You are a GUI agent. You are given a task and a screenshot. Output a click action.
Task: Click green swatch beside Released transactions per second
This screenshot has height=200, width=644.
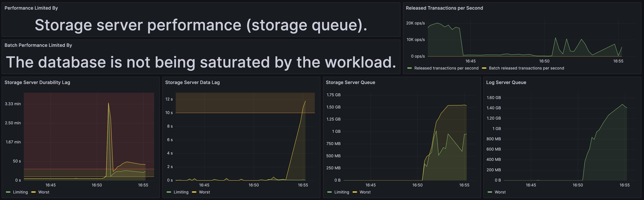click(409, 68)
